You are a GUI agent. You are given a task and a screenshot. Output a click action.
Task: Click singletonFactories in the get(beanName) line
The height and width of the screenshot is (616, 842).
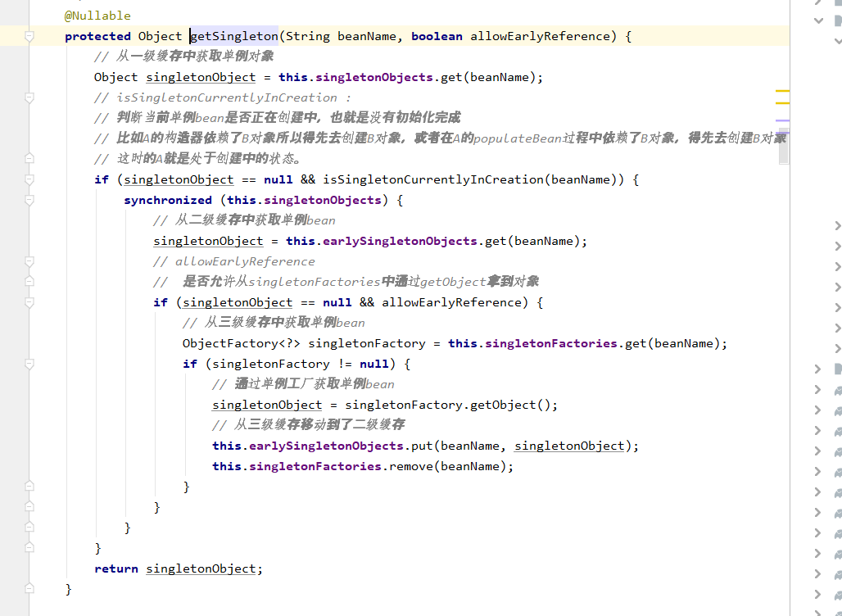coord(551,343)
